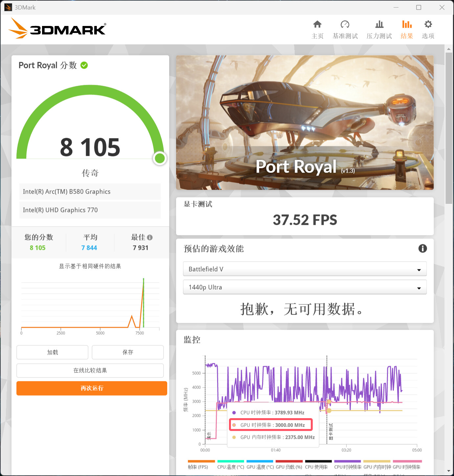The width and height of the screenshot is (454, 476).
Task: Open 基准测试 benchmarks gauge icon
Action: point(345,25)
